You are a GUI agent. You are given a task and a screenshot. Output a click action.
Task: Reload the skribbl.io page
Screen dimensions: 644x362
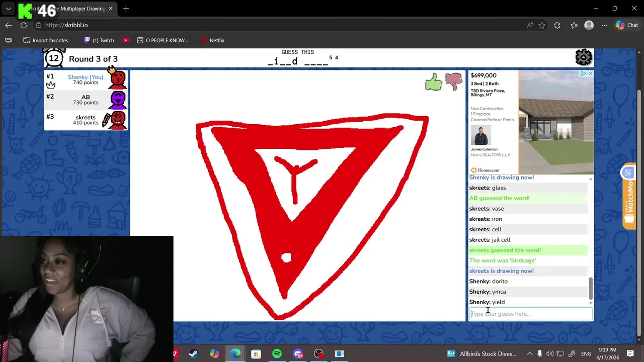pyautogui.click(x=24, y=25)
